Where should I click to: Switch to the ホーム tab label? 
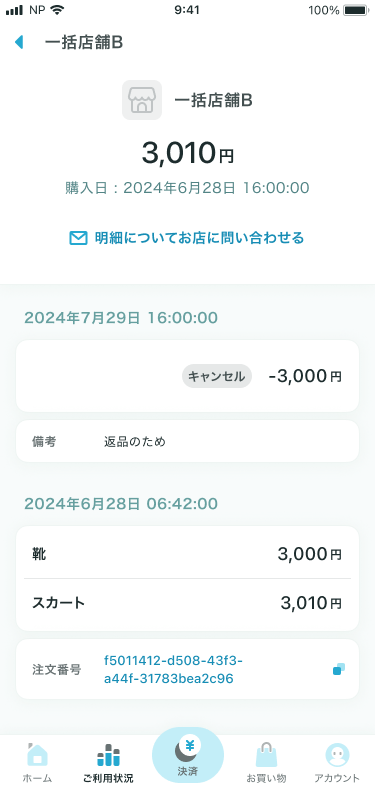tap(37, 778)
